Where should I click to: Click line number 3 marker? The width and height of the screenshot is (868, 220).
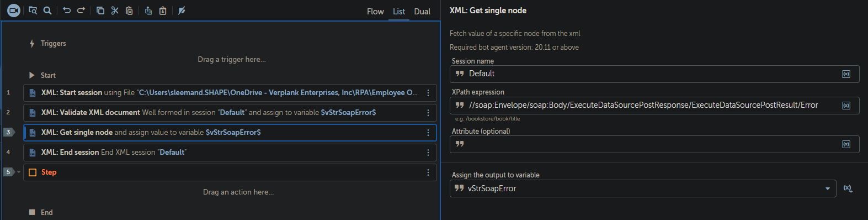8,132
